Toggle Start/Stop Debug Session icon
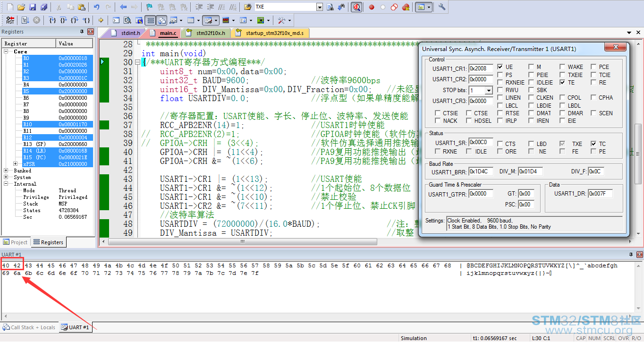The width and height of the screenshot is (644, 342). [356, 7]
